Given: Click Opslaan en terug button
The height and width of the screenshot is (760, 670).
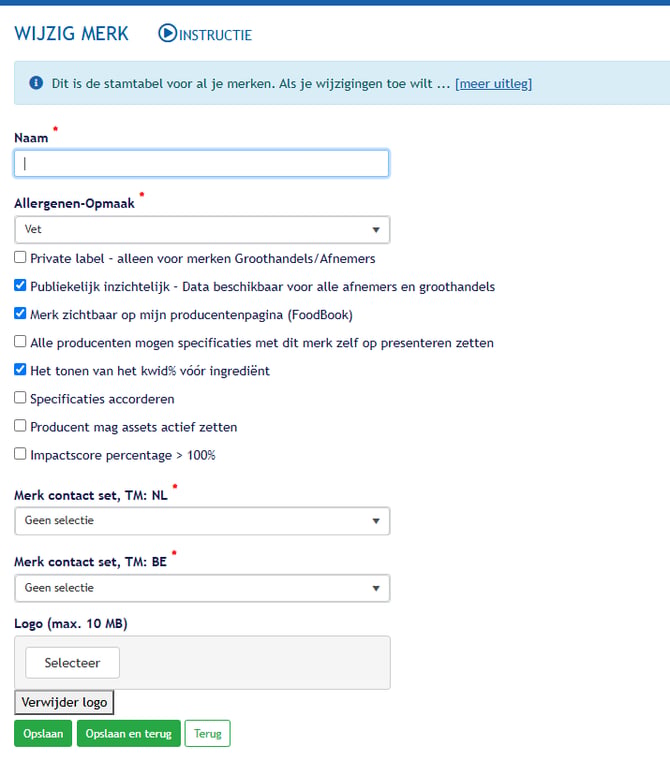Looking at the screenshot, I should coord(128,733).
